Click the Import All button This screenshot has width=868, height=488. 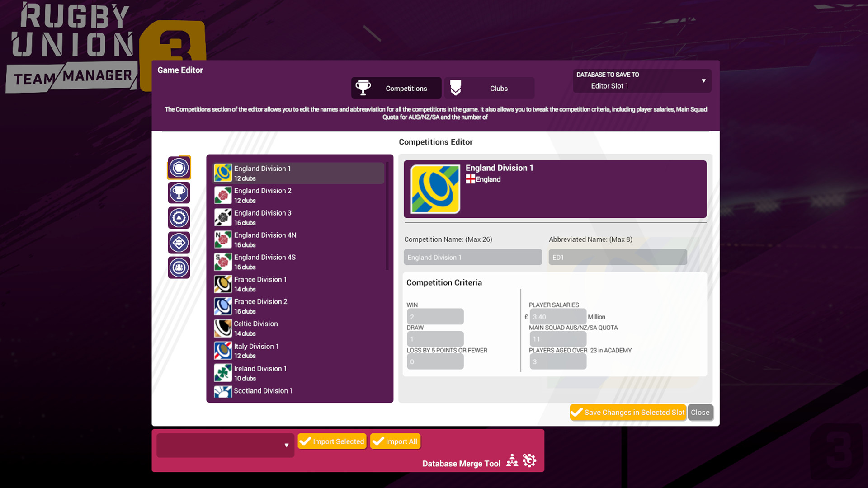click(x=395, y=441)
